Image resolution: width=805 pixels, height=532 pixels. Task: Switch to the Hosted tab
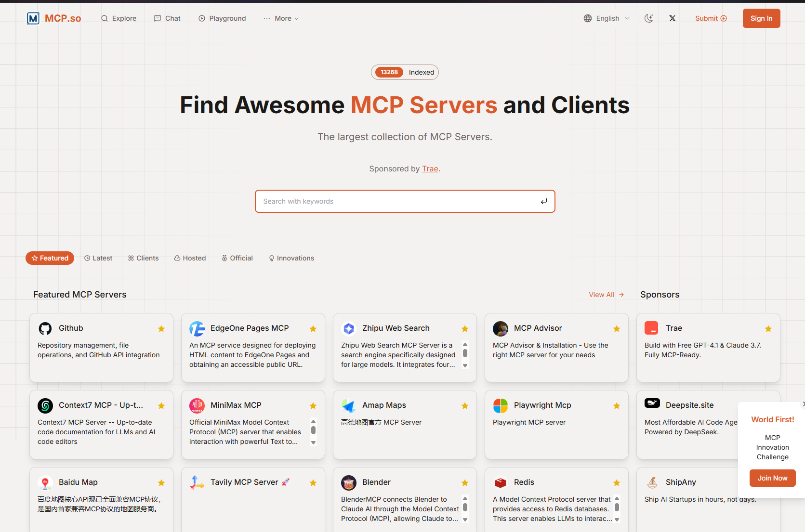190,258
